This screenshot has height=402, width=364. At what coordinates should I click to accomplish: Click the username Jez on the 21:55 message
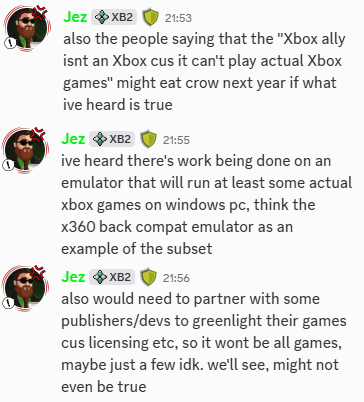(x=73, y=139)
